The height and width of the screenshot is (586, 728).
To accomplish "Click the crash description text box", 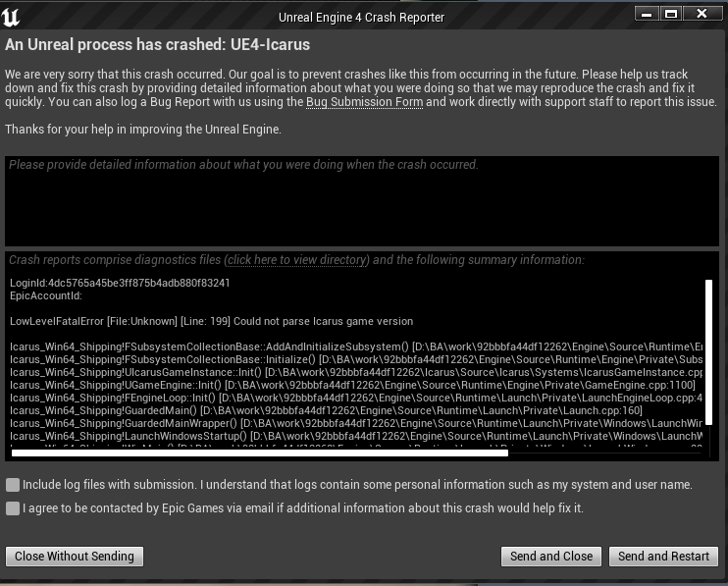I will coord(363,199).
